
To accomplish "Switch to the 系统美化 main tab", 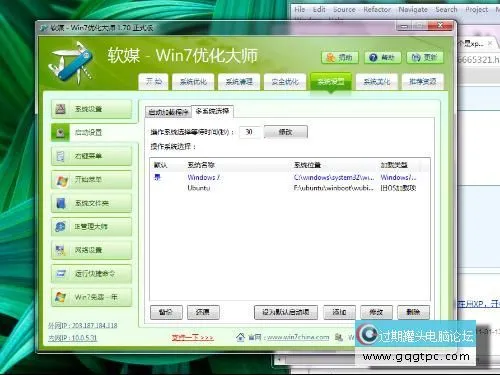I will 377,81.
